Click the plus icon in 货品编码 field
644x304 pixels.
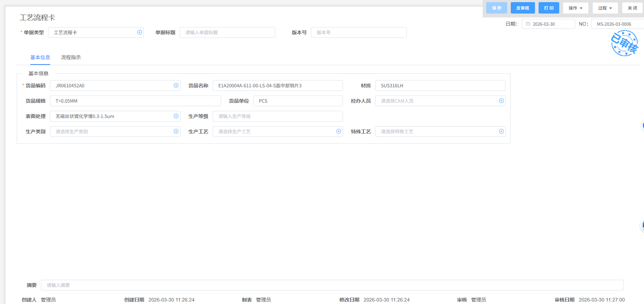pos(176,86)
